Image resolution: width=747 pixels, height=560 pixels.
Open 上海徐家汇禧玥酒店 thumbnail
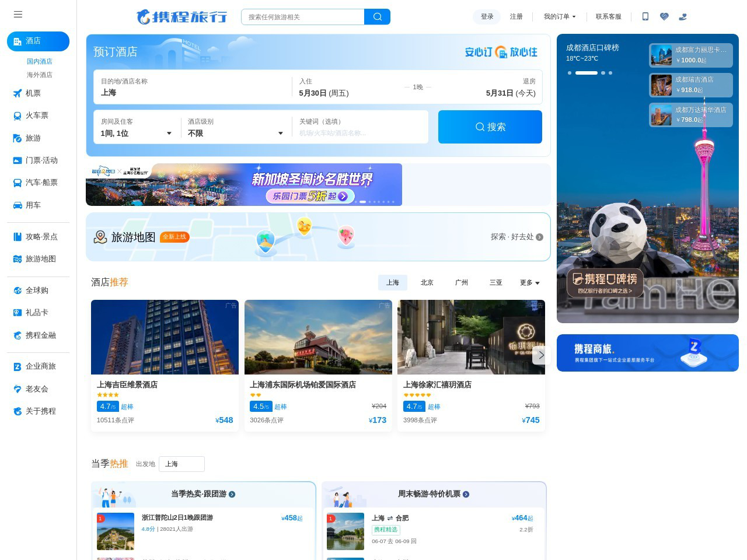(x=471, y=337)
